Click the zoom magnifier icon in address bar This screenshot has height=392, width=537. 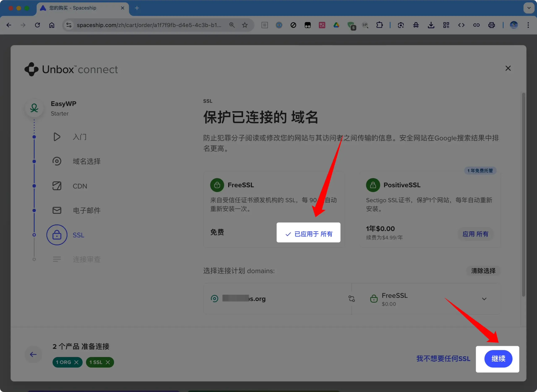click(232, 25)
